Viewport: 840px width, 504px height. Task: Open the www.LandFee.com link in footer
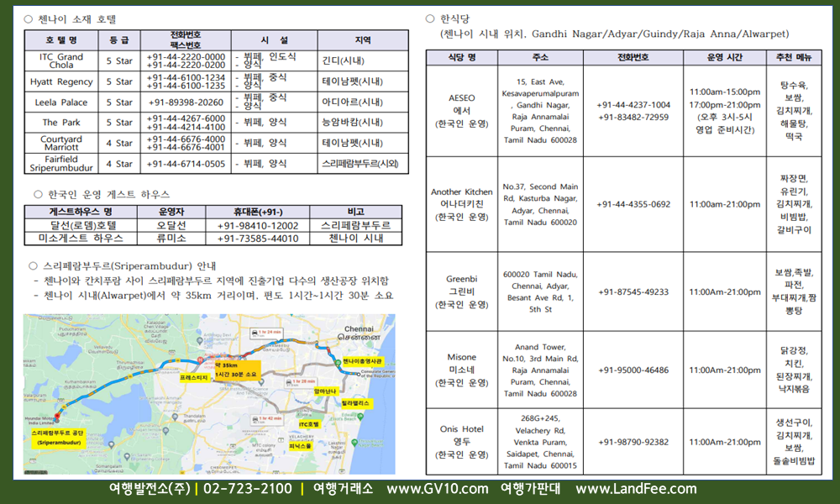tap(636, 489)
